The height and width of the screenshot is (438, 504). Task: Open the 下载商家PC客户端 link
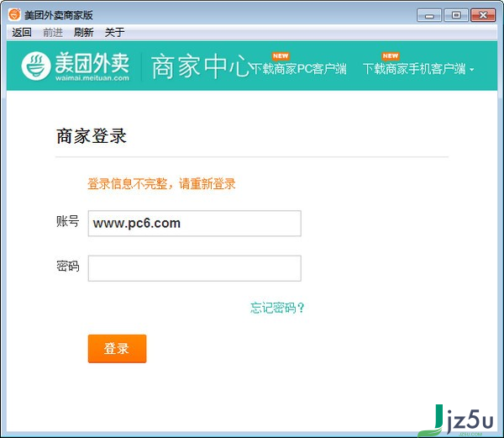(x=298, y=69)
